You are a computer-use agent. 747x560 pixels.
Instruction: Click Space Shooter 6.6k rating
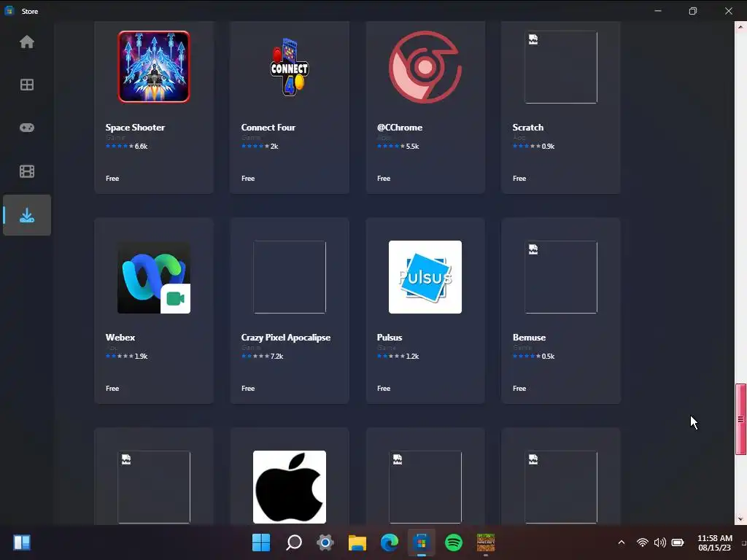(127, 146)
